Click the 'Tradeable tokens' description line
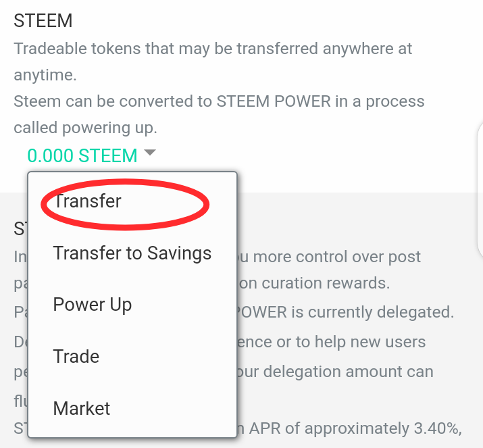 (x=213, y=49)
